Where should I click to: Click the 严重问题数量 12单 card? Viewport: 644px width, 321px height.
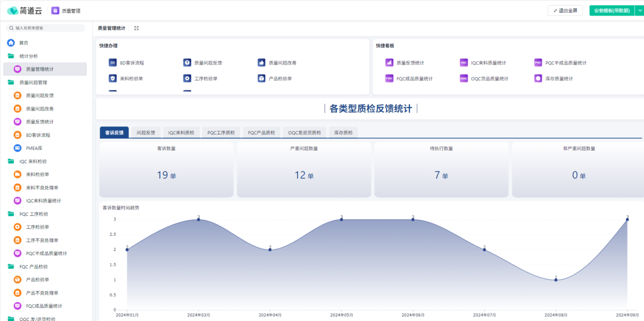pos(304,169)
